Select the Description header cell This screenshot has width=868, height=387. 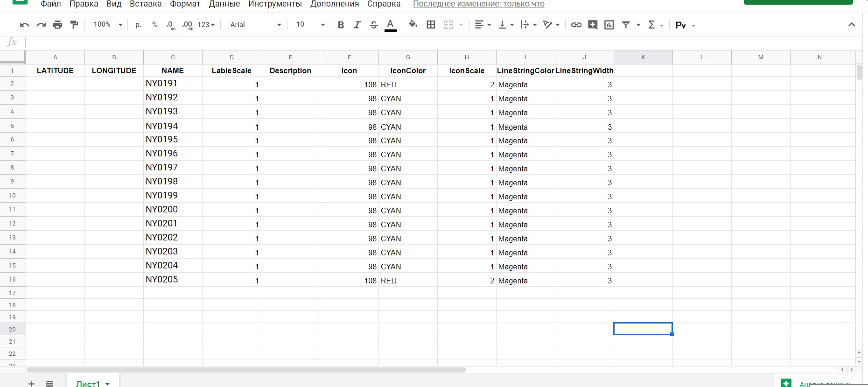[290, 70]
